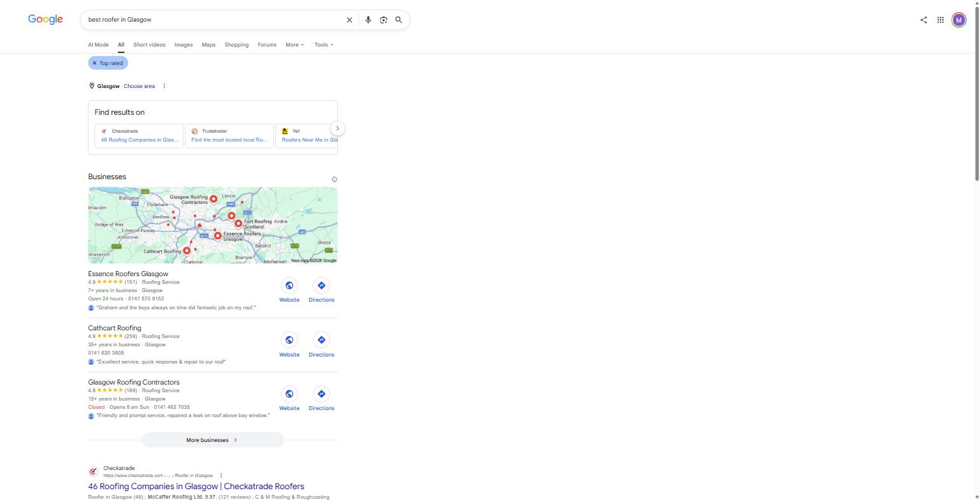
Task: Open Essence Roofers Glasgow business title
Action: pos(128,274)
